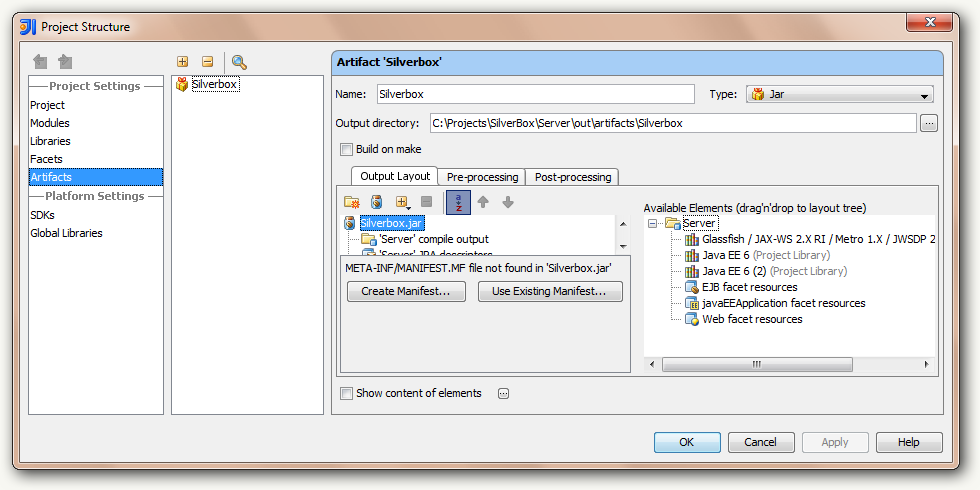Add a new artifact with plus icon

[x=182, y=61]
